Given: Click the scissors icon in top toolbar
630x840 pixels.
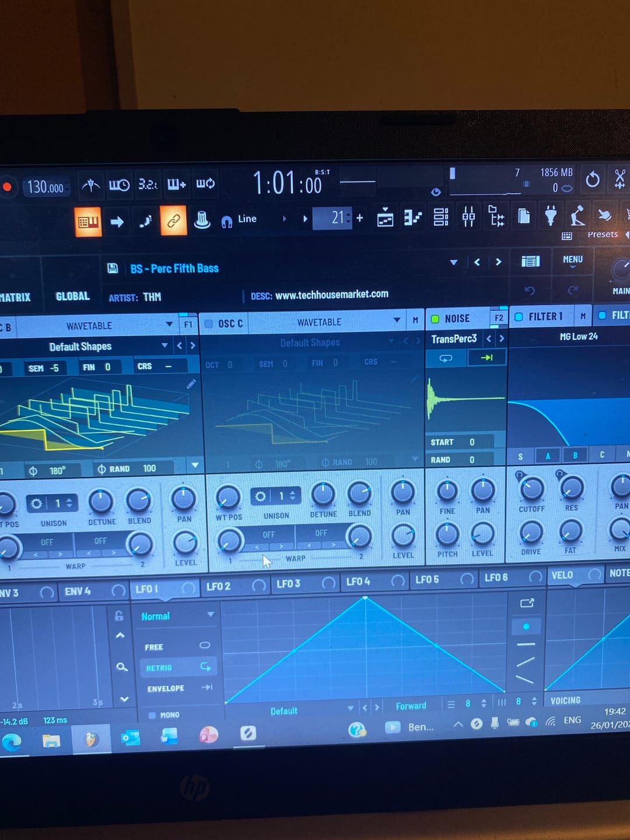Looking at the screenshot, I should (x=619, y=178).
